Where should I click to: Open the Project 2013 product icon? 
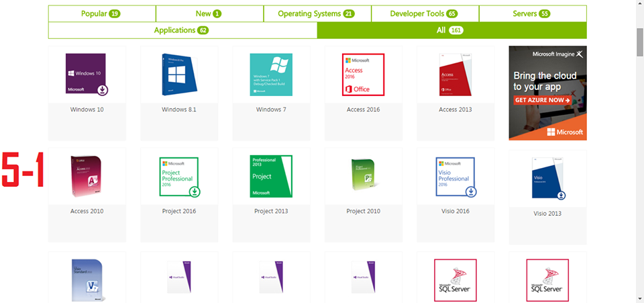click(271, 177)
